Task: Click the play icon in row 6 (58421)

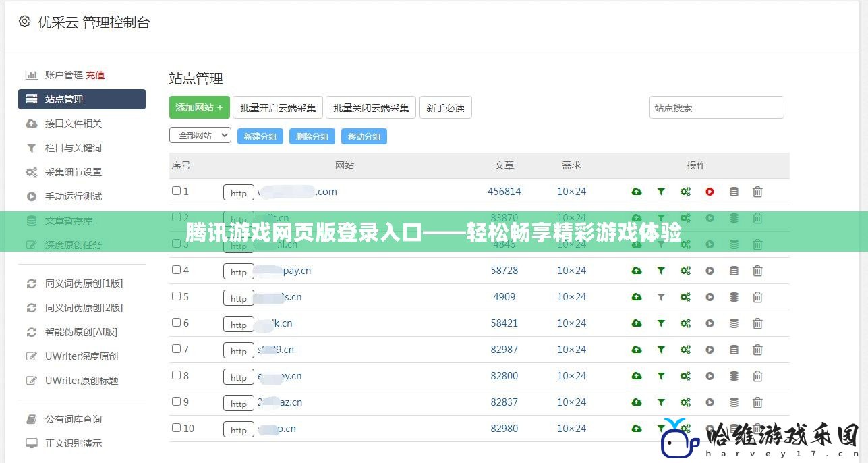Action: coord(710,323)
